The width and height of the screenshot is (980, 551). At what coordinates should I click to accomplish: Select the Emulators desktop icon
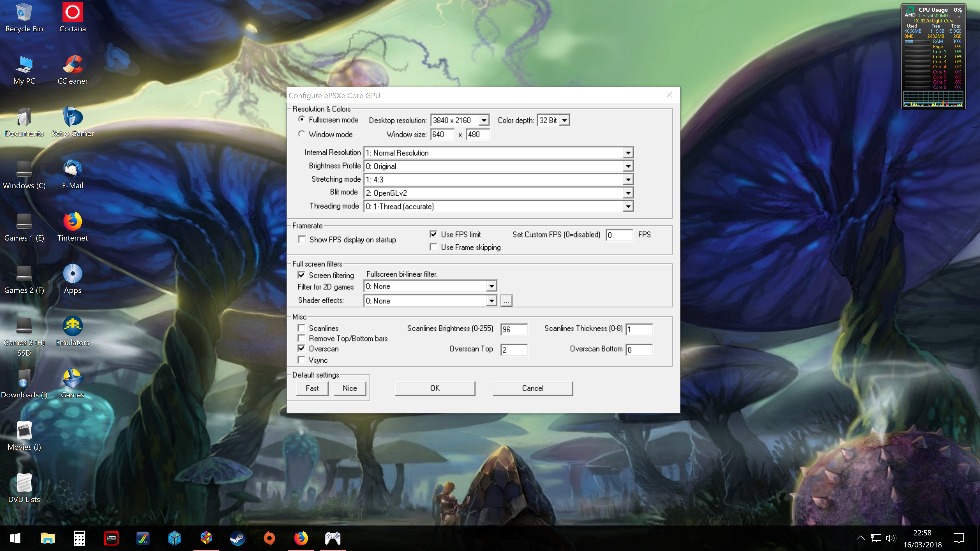(x=72, y=331)
